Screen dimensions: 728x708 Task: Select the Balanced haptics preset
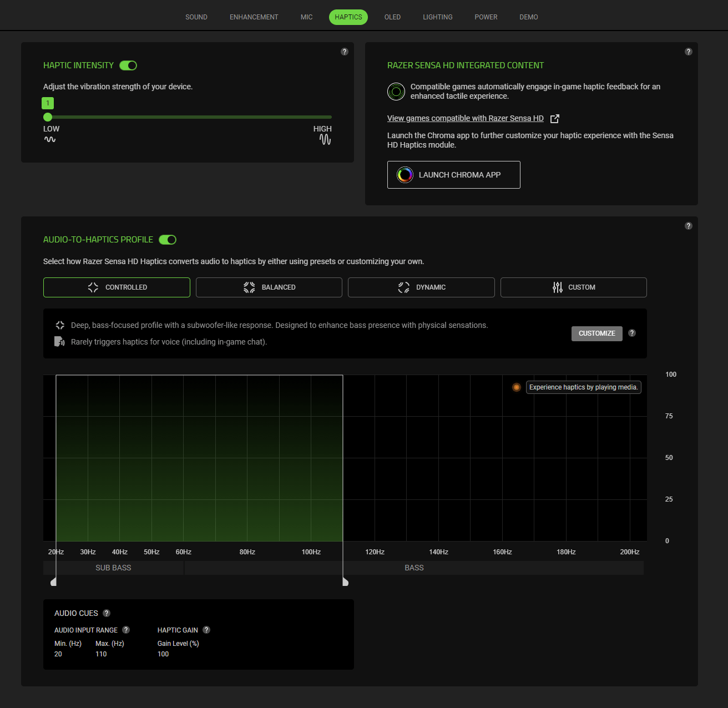point(269,287)
